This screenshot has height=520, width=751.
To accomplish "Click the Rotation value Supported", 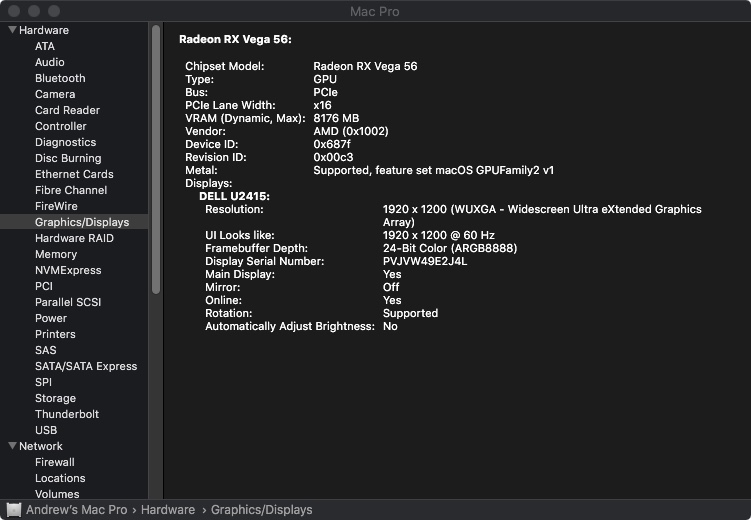I will 410,313.
